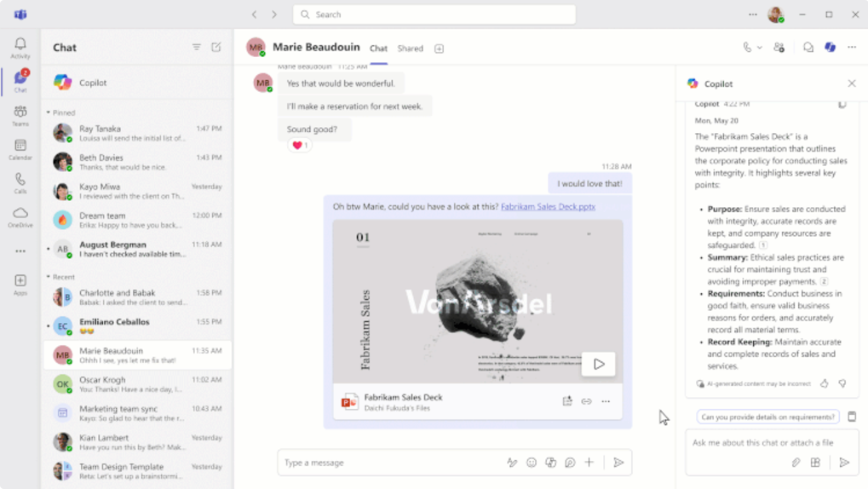This screenshot has height=489, width=868.
Task: Select the Chat tab in conversation header
Action: 378,49
